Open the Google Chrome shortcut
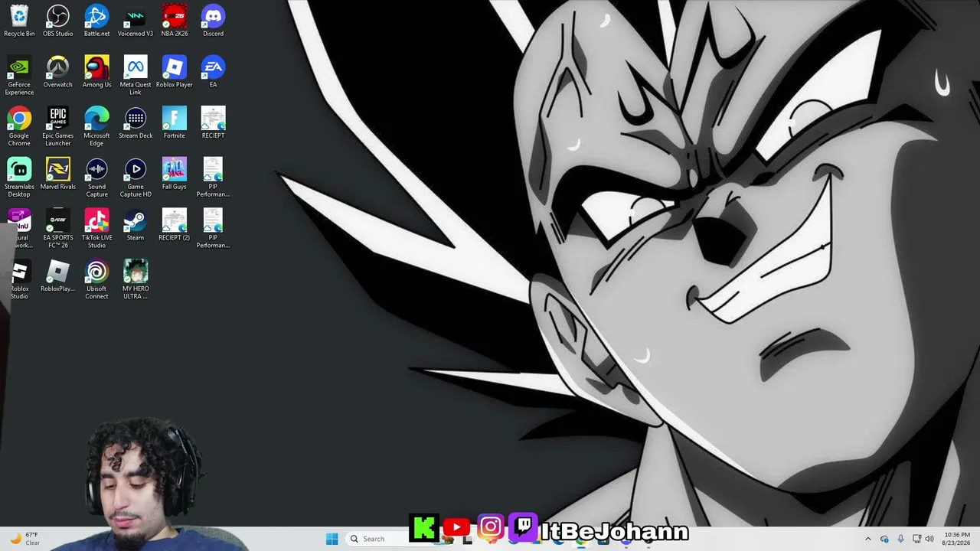 coord(19,126)
